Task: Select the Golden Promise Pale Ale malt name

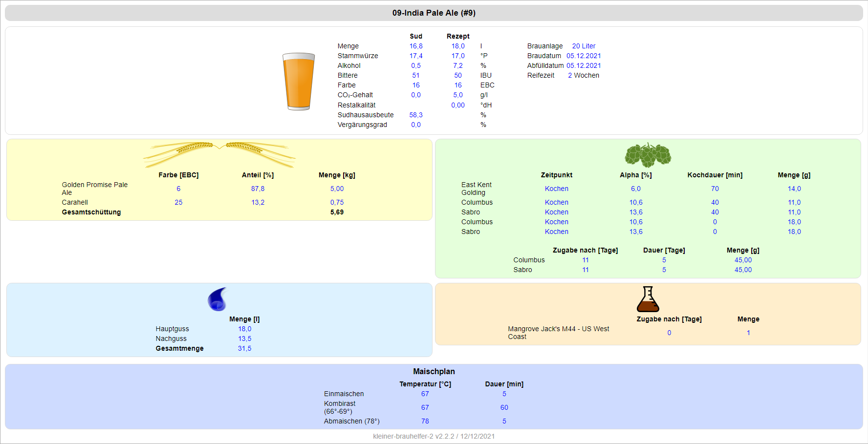Action: coord(95,189)
